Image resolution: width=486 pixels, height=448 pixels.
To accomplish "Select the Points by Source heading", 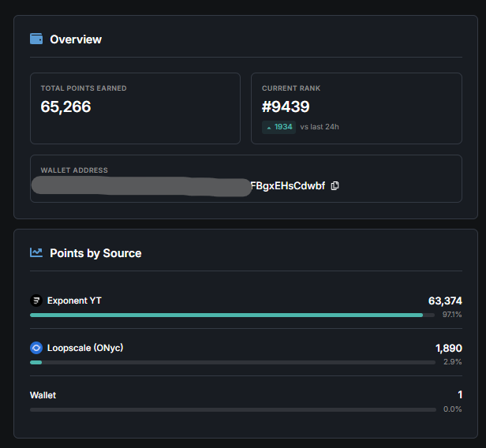I will tap(95, 253).
